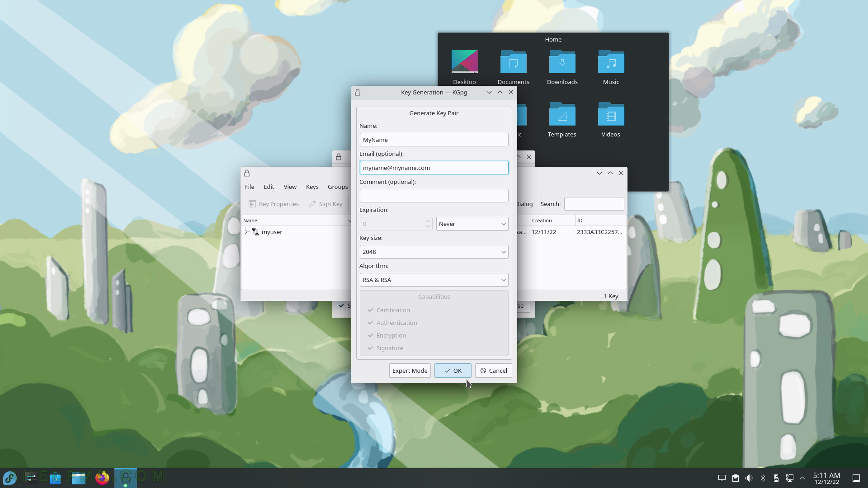Click the Creation column header
868x488 pixels.
[x=552, y=221]
